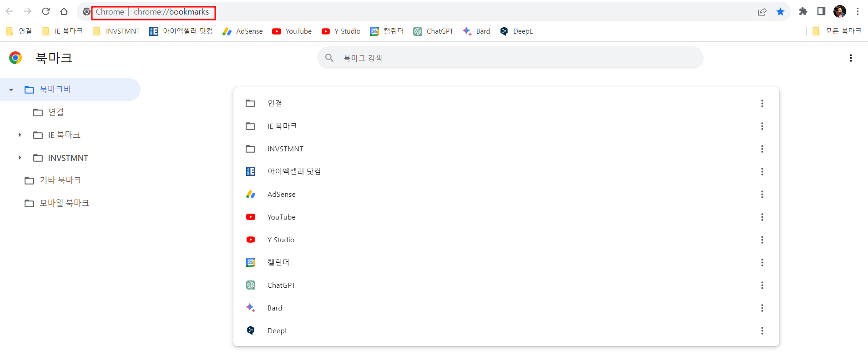Click the search magnifier icon
868x360 pixels.
[329, 58]
